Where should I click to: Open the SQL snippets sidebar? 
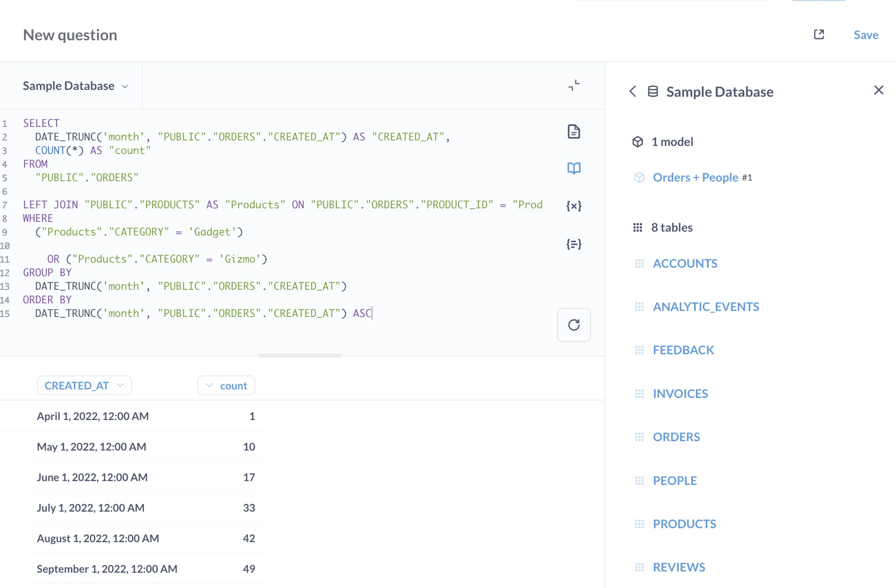pos(574,244)
